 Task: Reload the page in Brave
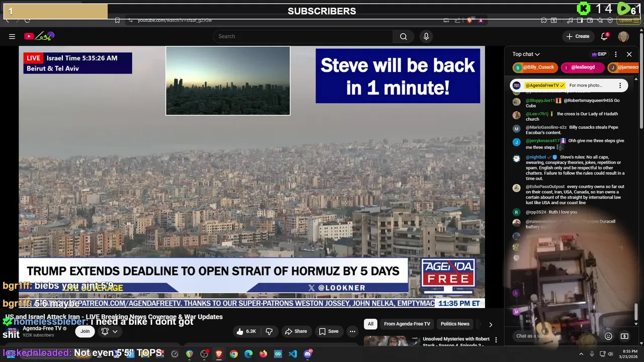click(x=27, y=20)
